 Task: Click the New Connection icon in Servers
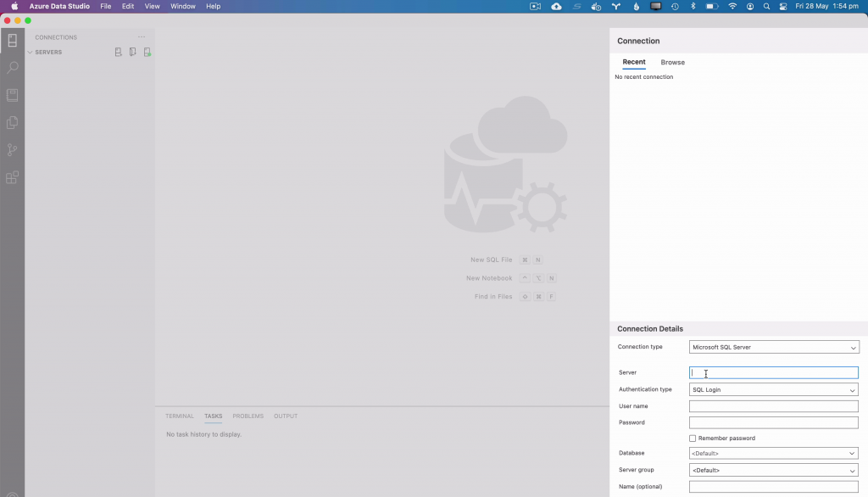119,53
